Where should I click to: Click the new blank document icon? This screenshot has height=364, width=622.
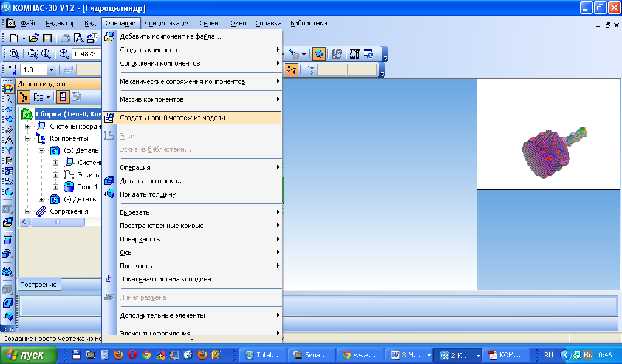14,38
